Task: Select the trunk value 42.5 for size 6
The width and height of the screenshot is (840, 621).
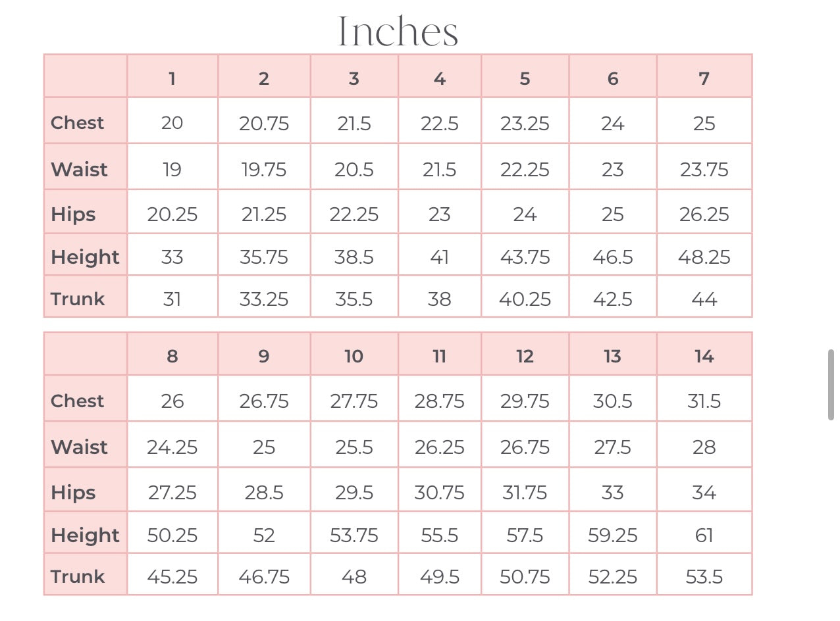Action: [x=612, y=299]
